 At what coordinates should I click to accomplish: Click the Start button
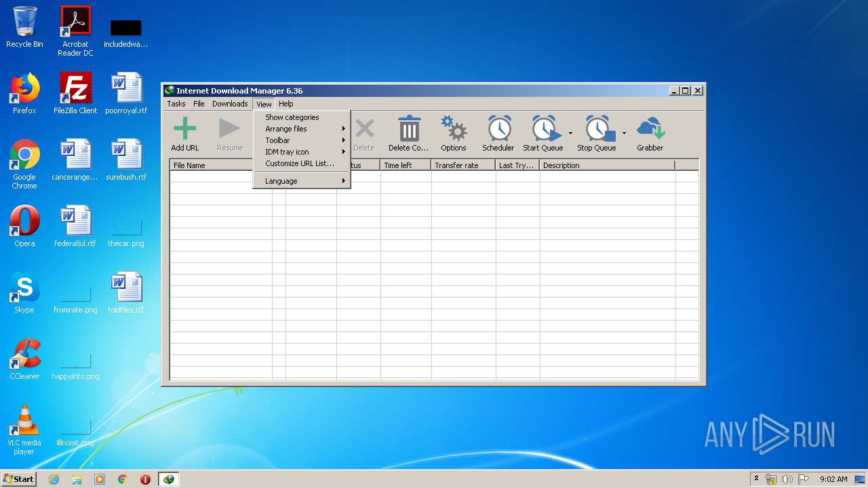point(18,479)
